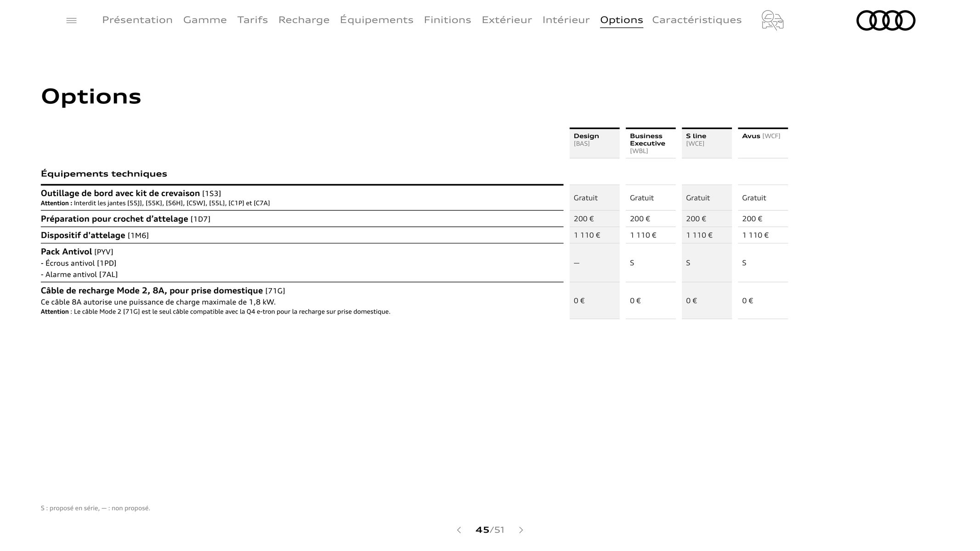Click the Options page title
980x551 pixels.
pyautogui.click(x=91, y=96)
